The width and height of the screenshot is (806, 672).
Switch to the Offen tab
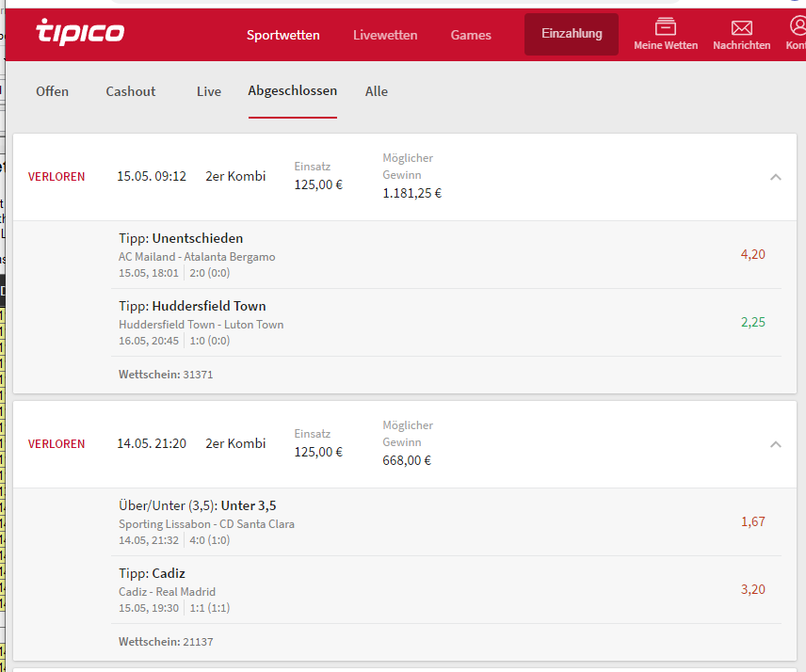click(52, 91)
